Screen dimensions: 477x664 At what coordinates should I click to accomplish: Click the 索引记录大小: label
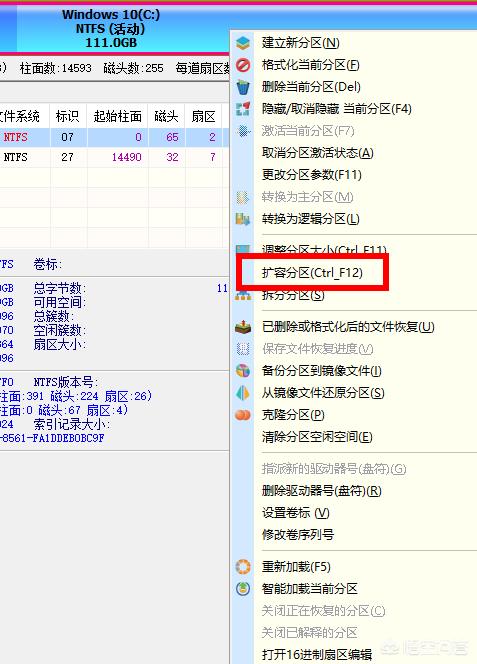point(72,424)
